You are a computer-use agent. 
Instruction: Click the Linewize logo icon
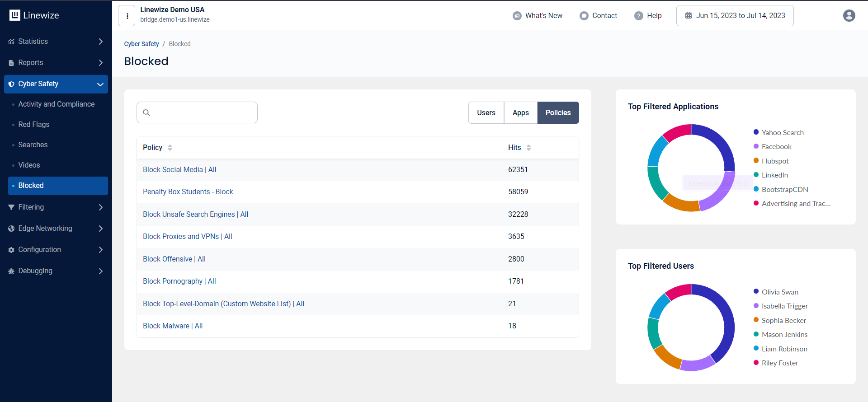[x=15, y=15]
